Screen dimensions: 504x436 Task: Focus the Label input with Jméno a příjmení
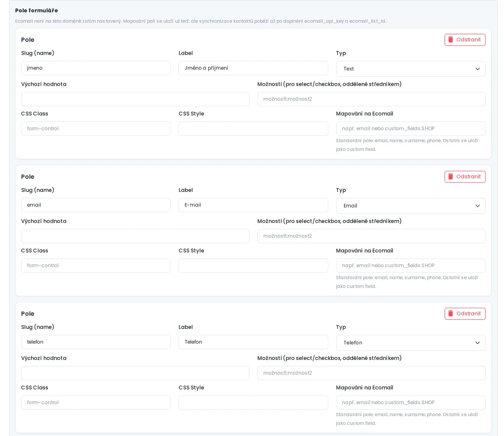point(253,68)
